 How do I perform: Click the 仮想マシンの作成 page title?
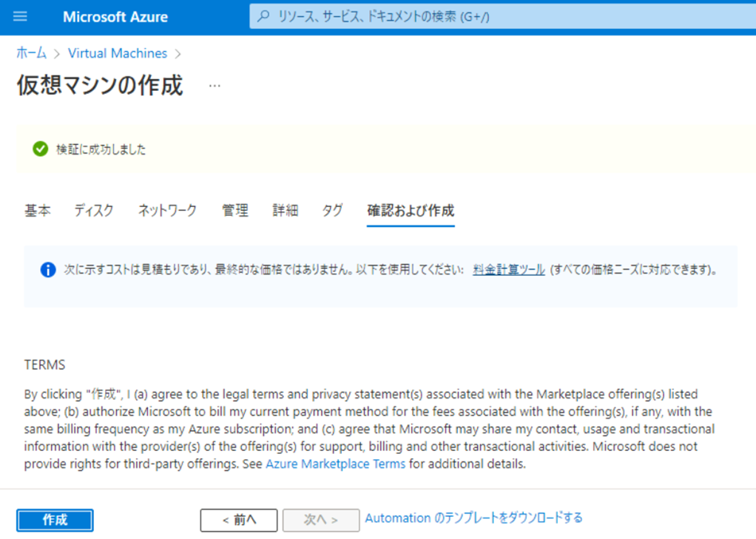(x=100, y=85)
